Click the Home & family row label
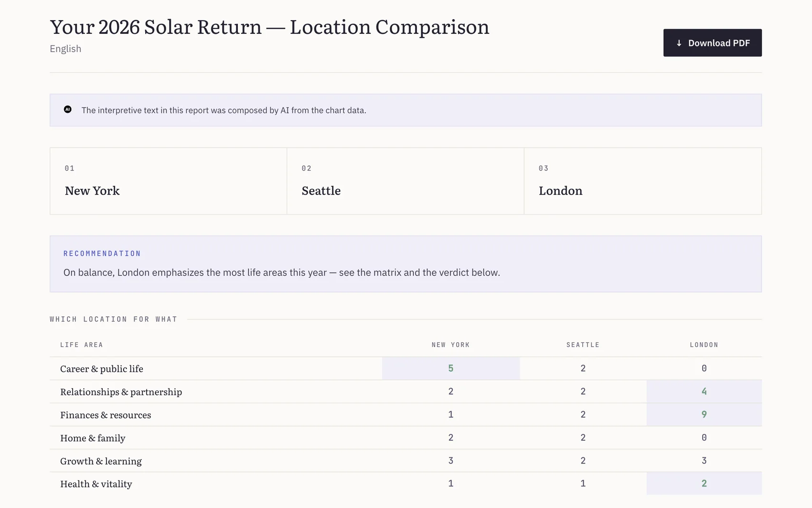 click(x=93, y=438)
